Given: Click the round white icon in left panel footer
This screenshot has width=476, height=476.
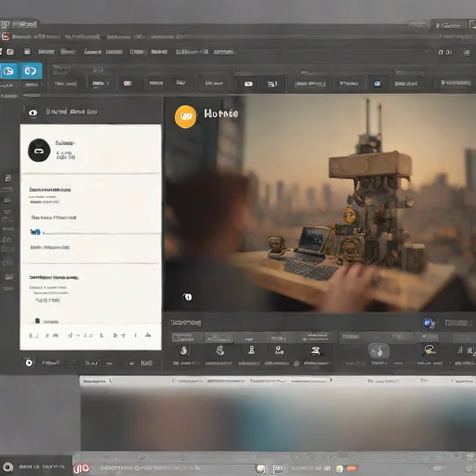Looking at the screenshot, I should click(29, 363).
